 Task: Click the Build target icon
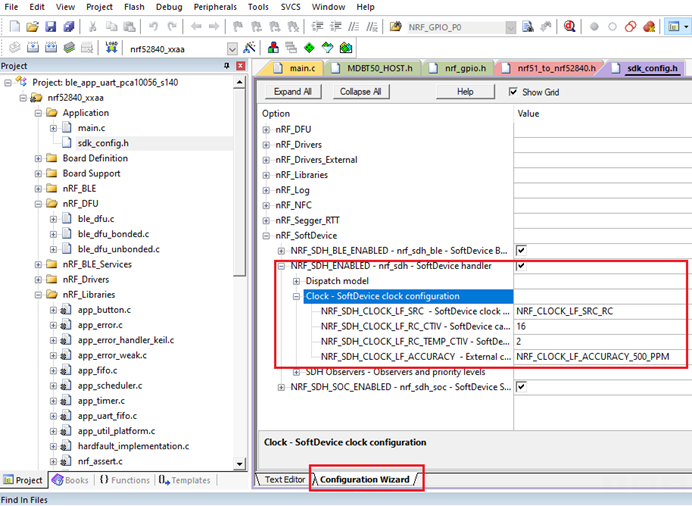coord(31,48)
